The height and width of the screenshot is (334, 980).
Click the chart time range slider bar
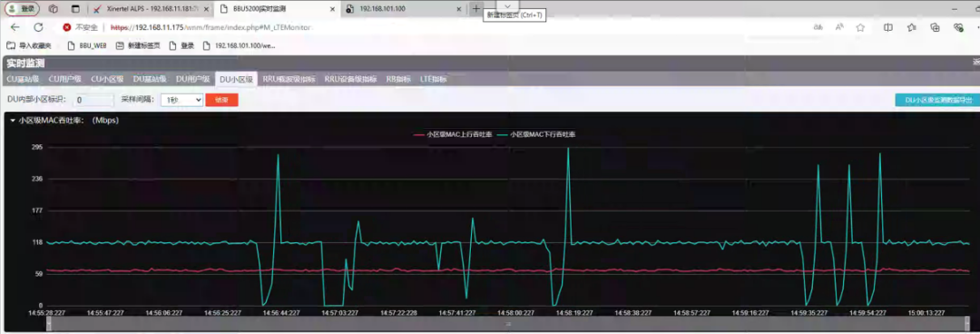(x=508, y=324)
